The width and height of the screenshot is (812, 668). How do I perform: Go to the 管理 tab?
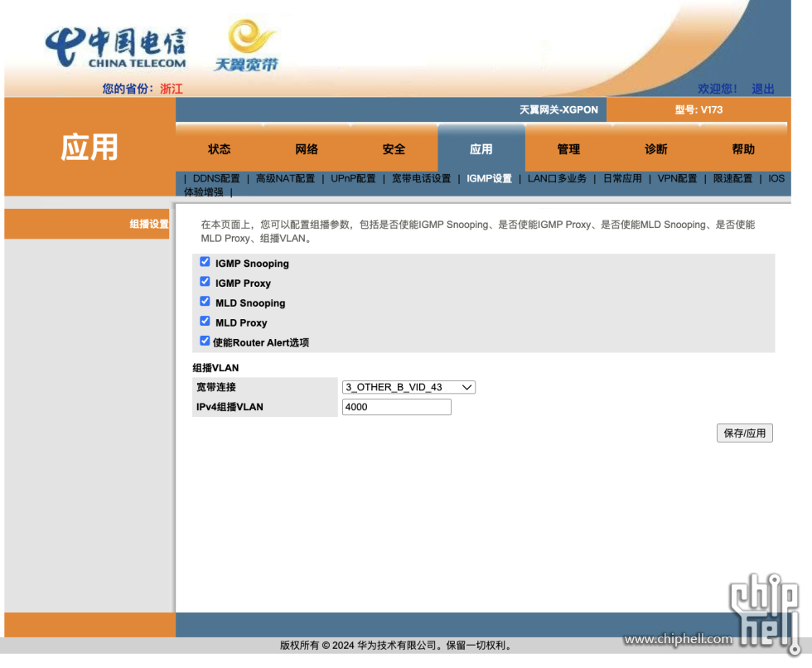click(568, 149)
